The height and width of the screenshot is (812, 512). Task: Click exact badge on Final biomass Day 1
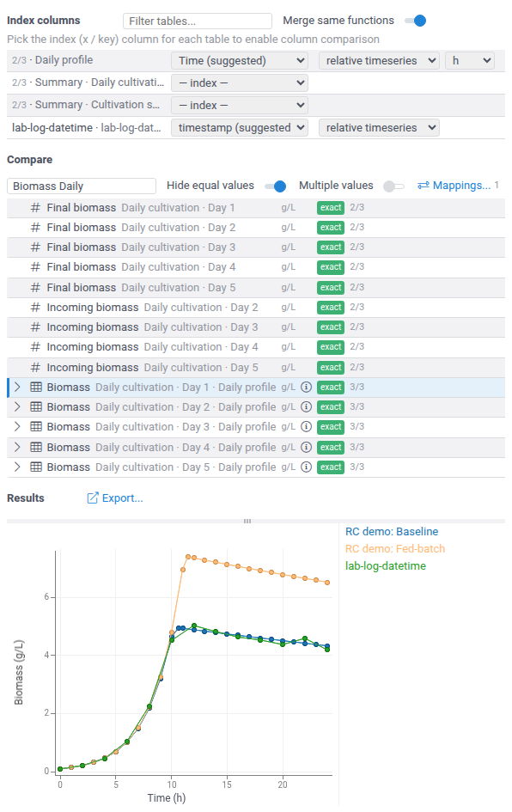tap(330, 208)
